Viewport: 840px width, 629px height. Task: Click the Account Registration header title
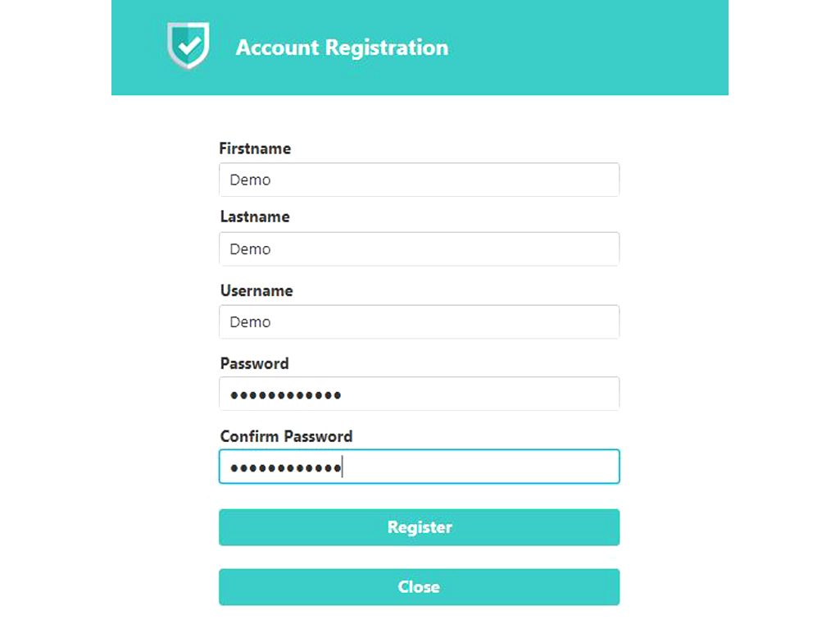pyautogui.click(x=342, y=48)
